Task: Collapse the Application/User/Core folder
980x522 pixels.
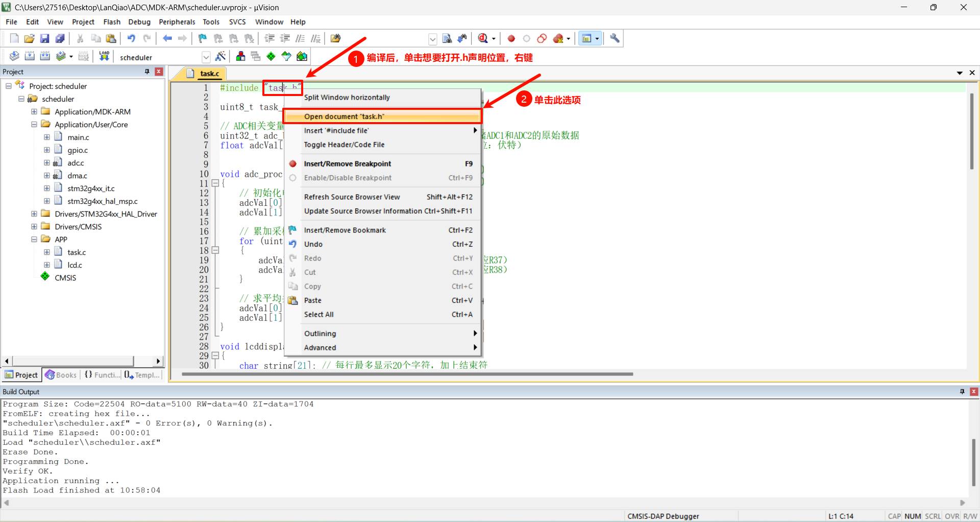Action: pos(34,124)
